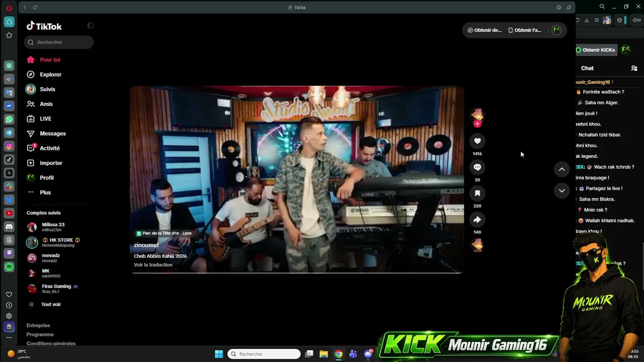Go to the next video with down chevron
This screenshot has height=362, width=644.
click(x=561, y=191)
